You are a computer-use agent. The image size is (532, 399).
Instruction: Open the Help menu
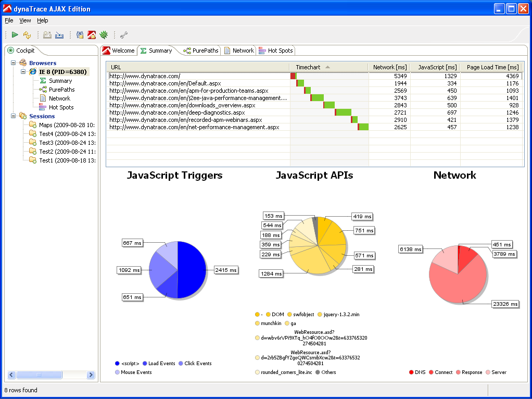coord(42,20)
